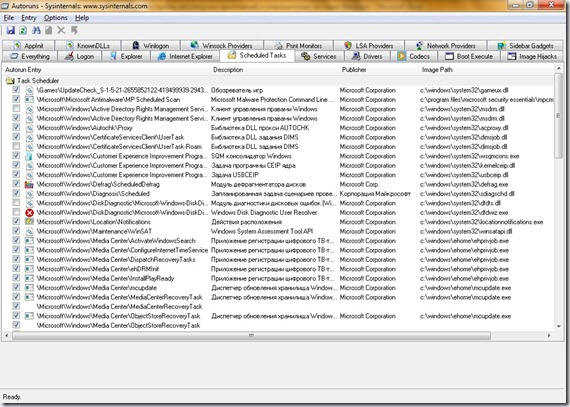Click the ehDRMInit entry icon
The height and width of the screenshot is (407, 570).
click(29, 269)
